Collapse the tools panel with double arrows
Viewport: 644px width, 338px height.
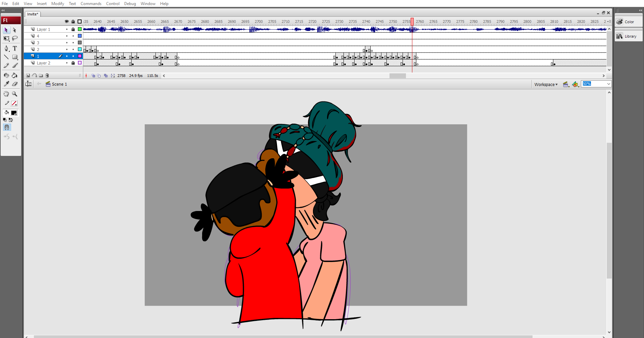(x=3, y=10)
